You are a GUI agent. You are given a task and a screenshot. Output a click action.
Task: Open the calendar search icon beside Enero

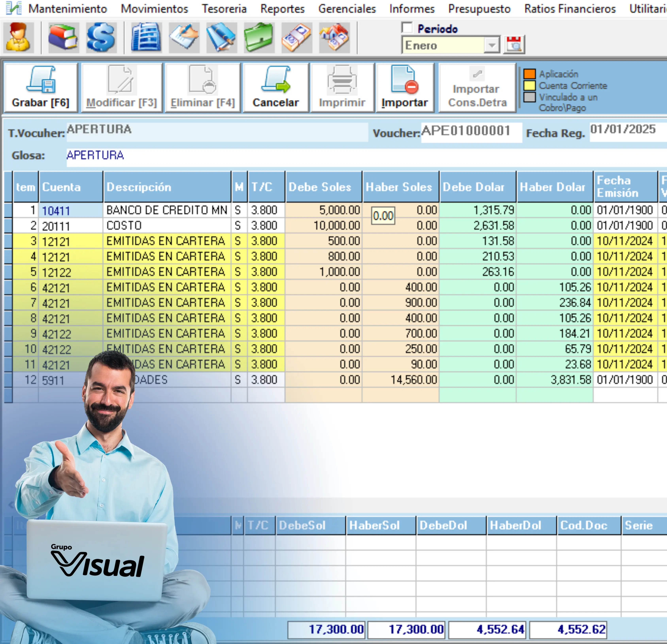point(514,45)
